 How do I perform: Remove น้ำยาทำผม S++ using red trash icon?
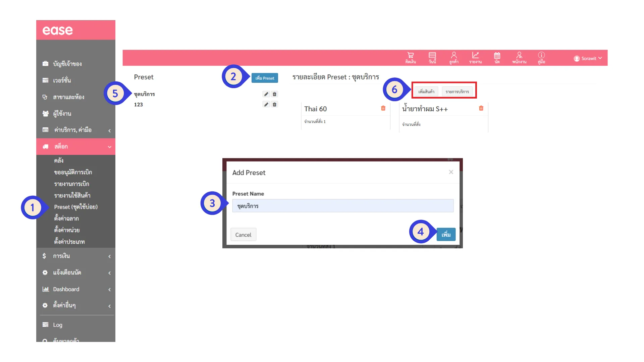point(481,108)
